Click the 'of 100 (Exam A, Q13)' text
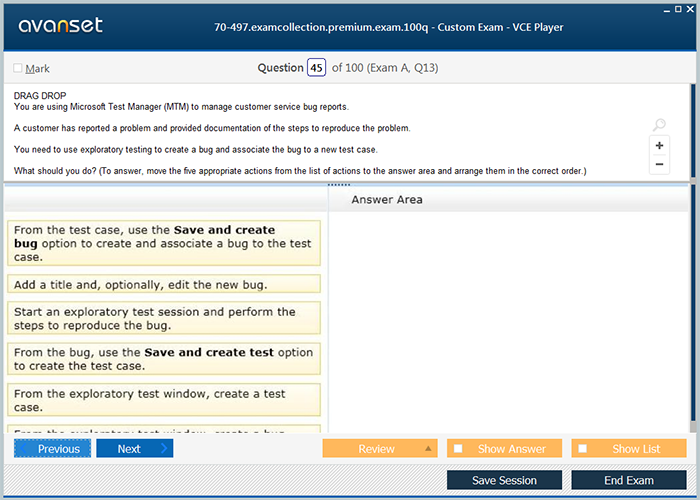Viewport: 700px width, 500px height. [x=385, y=67]
